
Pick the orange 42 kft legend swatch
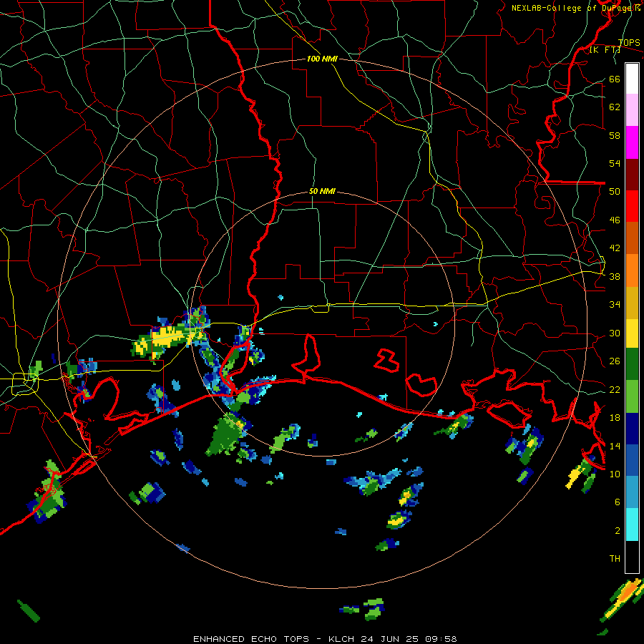tap(632, 270)
